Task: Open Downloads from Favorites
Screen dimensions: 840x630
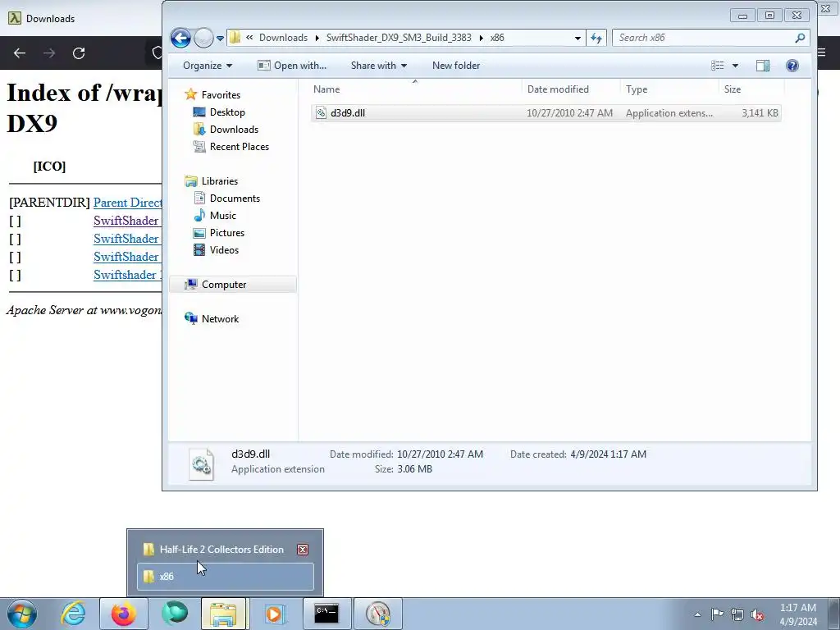Action: (234, 129)
